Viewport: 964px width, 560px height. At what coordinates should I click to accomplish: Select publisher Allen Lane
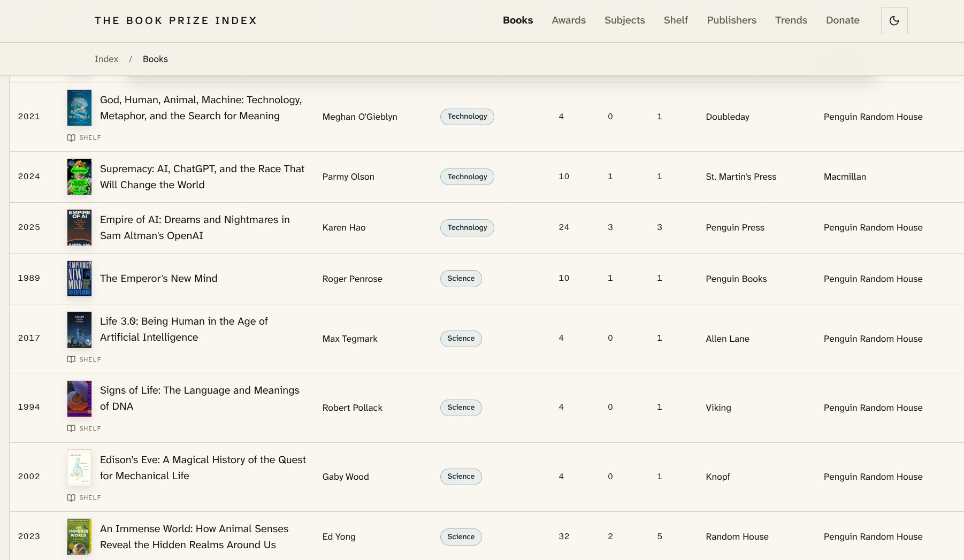(728, 339)
